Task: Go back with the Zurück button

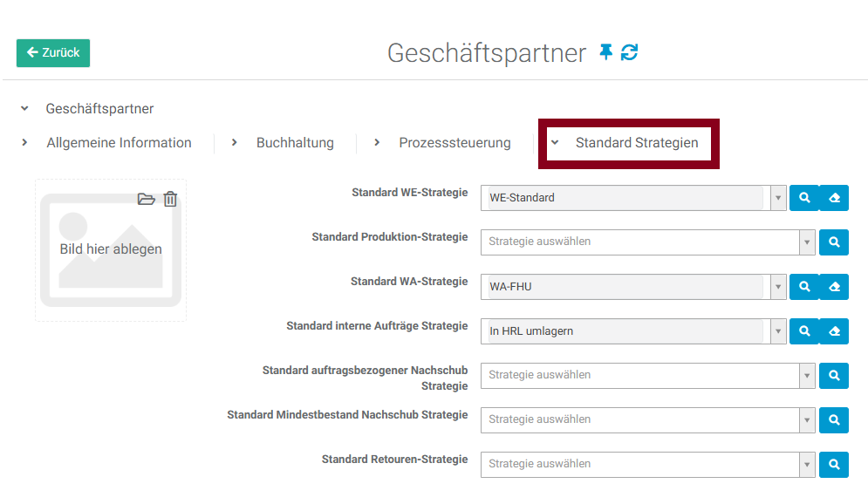Action: [x=53, y=52]
